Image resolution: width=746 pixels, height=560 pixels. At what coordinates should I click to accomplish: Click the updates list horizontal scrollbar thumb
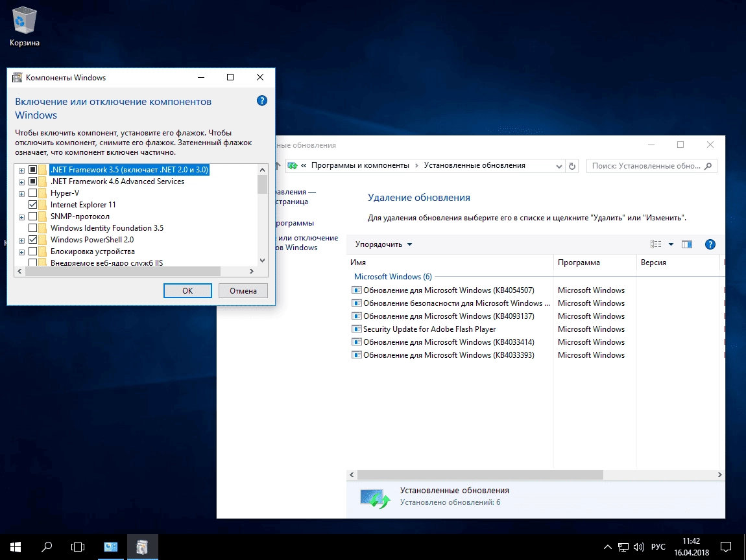480,474
